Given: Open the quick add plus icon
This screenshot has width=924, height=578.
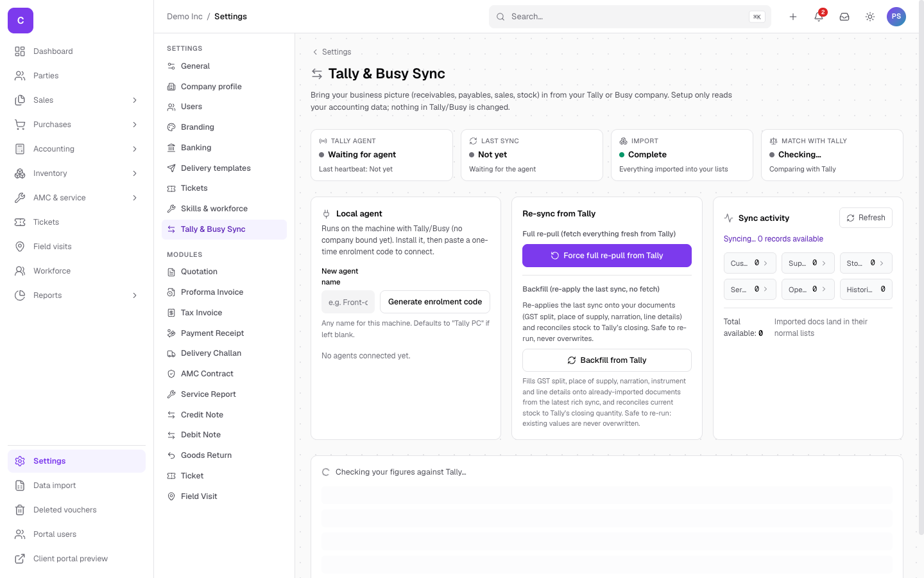Looking at the screenshot, I should point(793,17).
